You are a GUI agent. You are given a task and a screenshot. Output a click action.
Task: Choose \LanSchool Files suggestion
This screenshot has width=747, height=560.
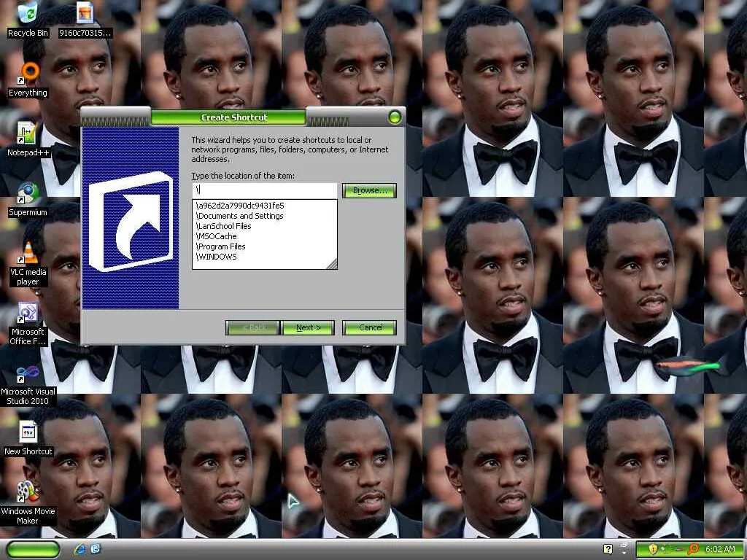click(264, 226)
